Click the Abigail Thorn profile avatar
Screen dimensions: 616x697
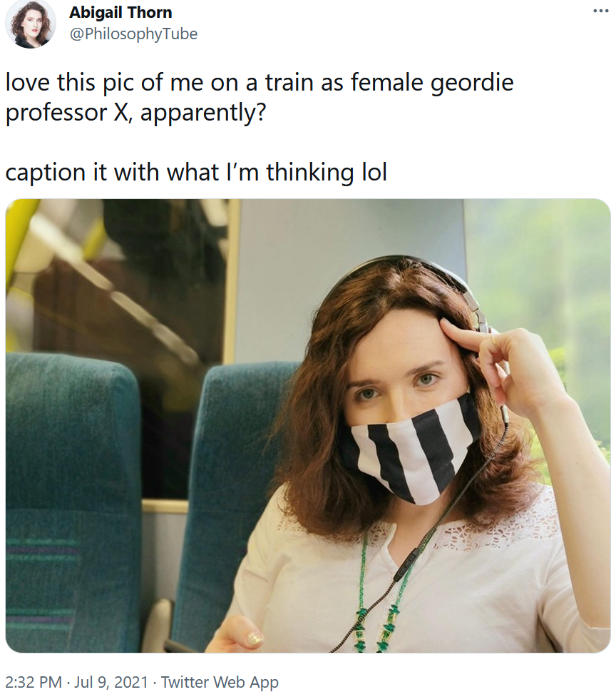[30, 24]
